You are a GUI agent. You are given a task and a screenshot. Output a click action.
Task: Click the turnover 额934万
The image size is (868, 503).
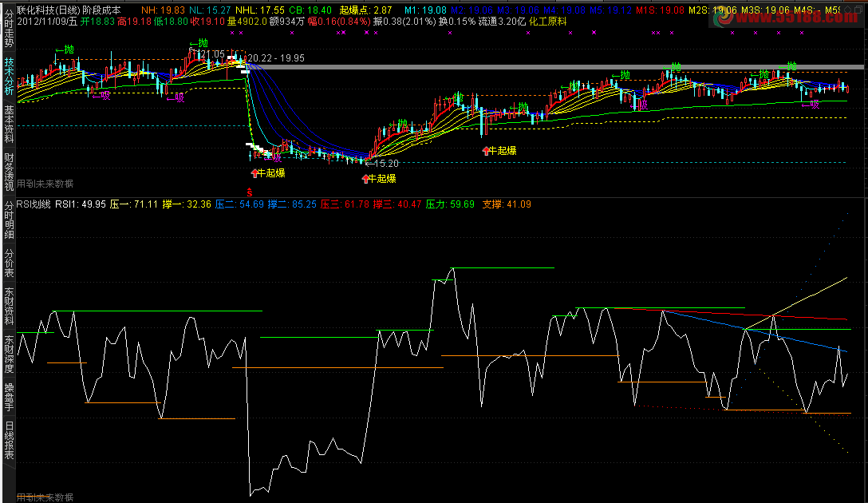click(286, 21)
